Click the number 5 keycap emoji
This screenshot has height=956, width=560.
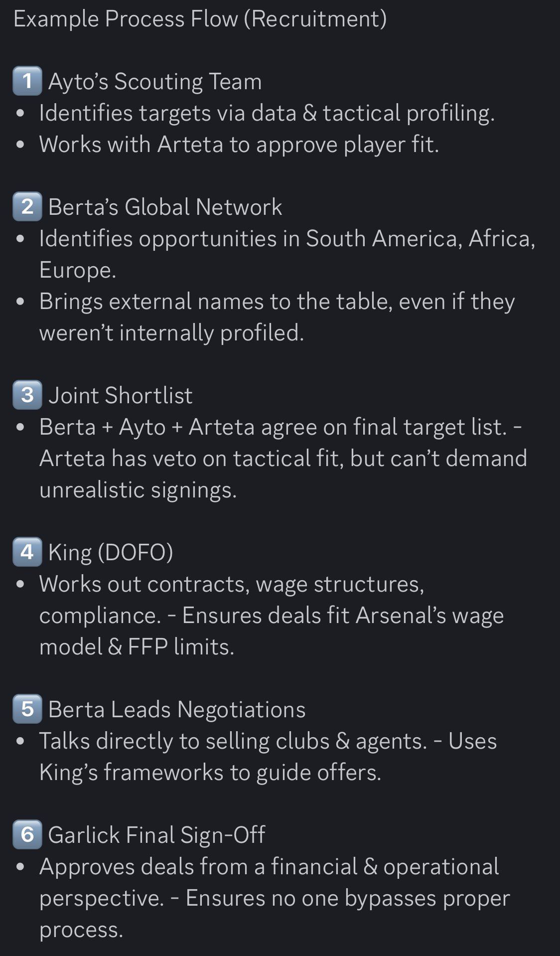click(x=27, y=709)
